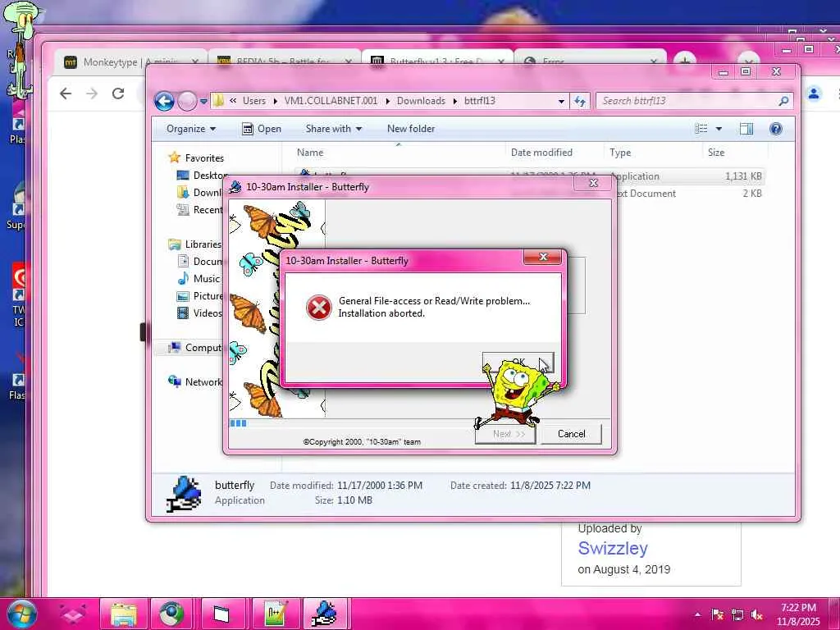Click the browser reload icon
Screen dimensions: 840x630
(118, 94)
